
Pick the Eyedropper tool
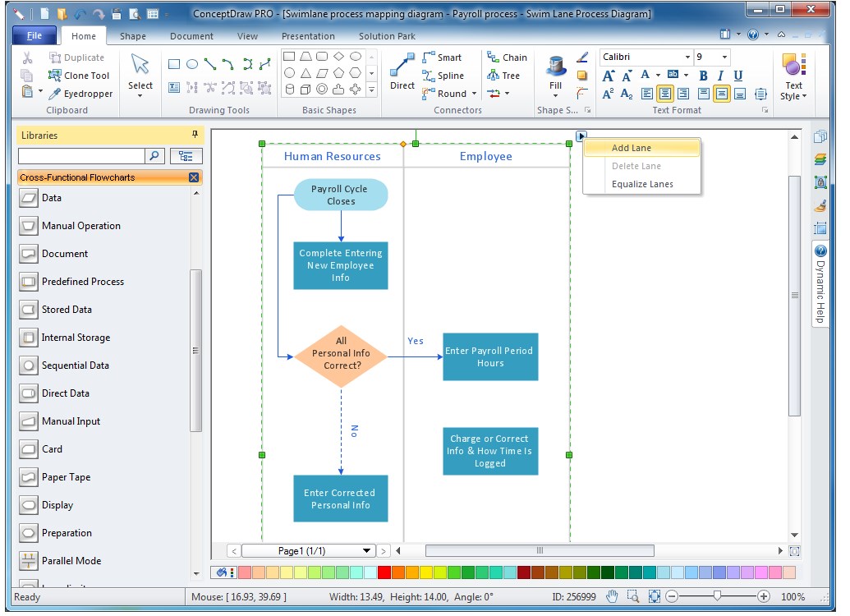click(80, 94)
